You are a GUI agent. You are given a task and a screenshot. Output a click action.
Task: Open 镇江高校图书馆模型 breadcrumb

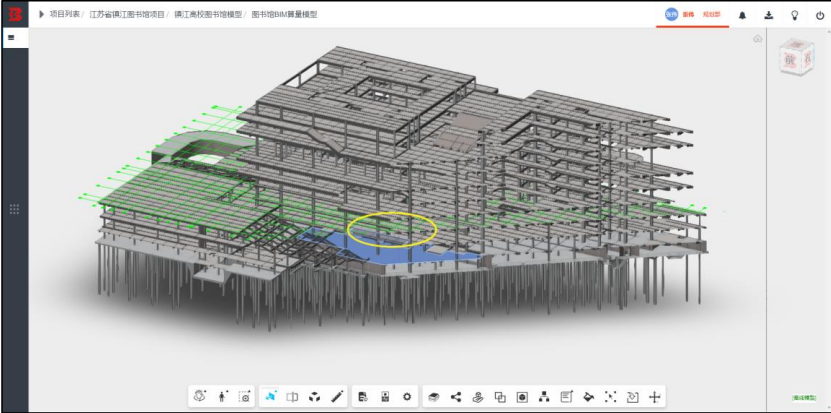point(208,14)
